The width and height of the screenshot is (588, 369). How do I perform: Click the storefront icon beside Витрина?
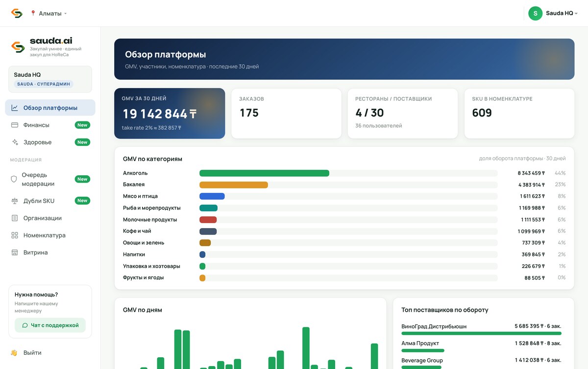coord(15,253)
